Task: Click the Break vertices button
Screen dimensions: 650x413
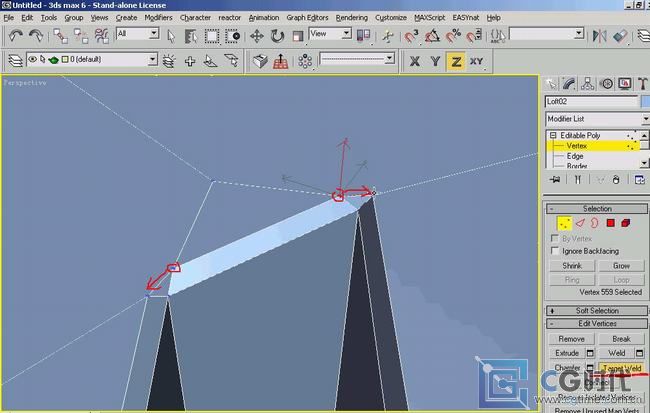Action: (x=621, y=339)
